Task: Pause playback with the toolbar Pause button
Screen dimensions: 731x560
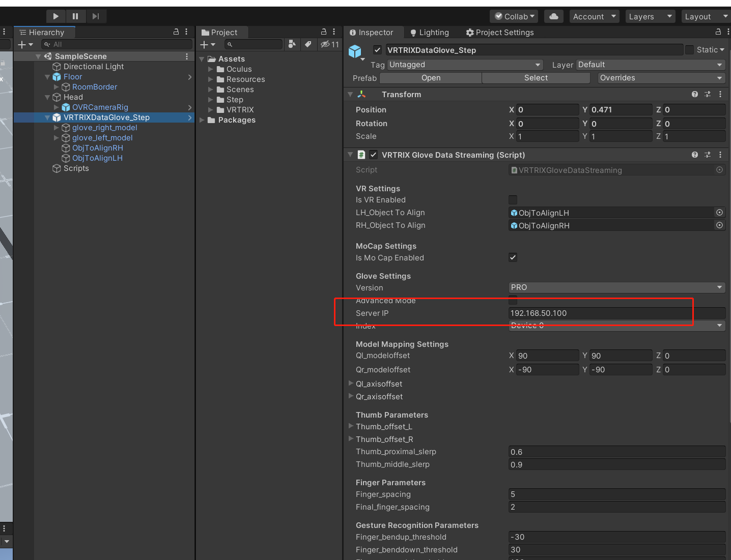Action: [x=75, y=16]
